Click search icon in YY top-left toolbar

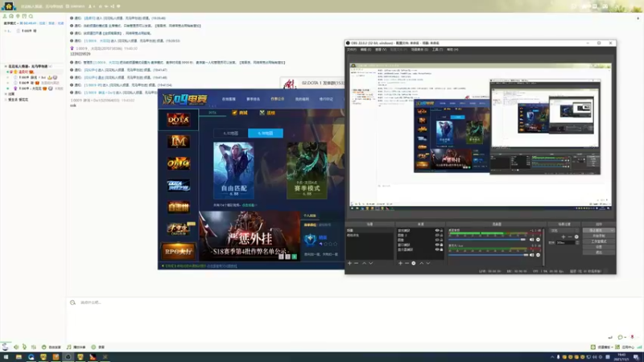pyautogui.click(x=31, y=16)
